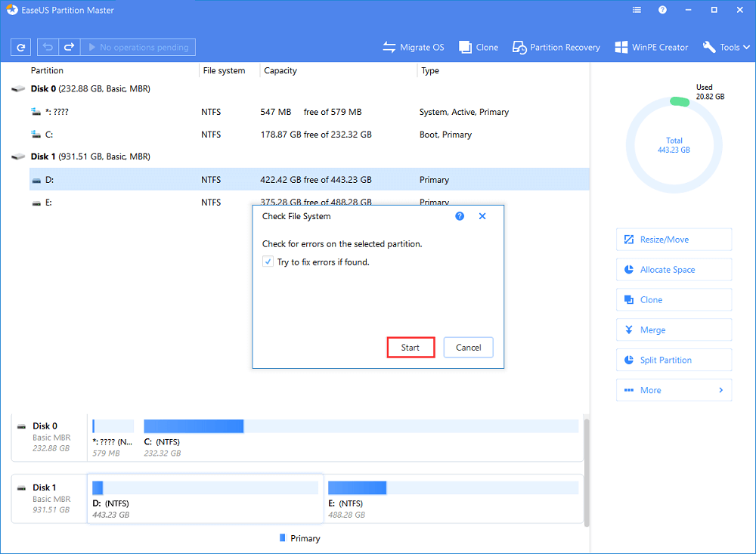Expand the Tools dropdown menu

724,47
